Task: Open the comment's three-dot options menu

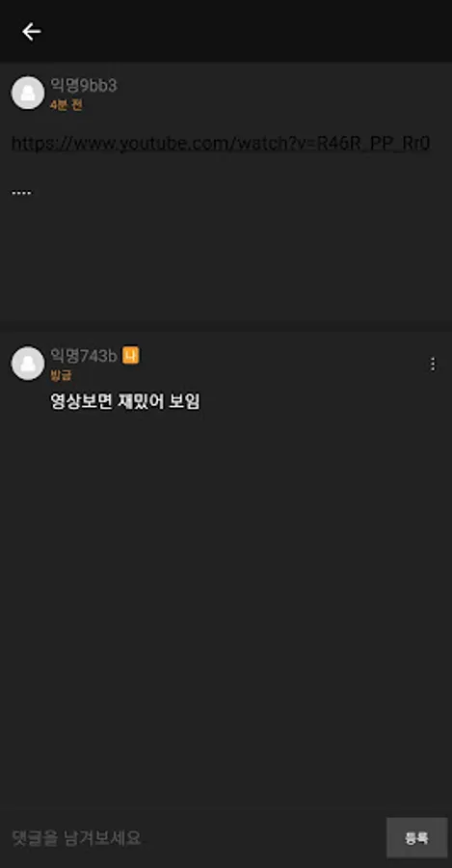Action: click(x=433, y=364)
